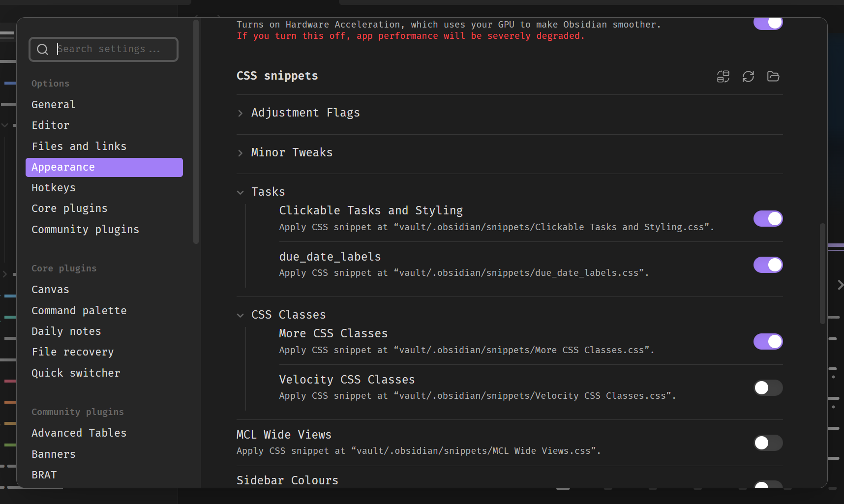Open Hotkeys settings section
The width and height of the screenshot is (844, 504).
[x=54, y=188]
